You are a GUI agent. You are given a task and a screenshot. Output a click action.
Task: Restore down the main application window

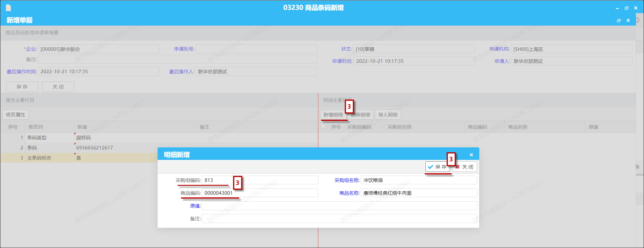coord(626,8)
